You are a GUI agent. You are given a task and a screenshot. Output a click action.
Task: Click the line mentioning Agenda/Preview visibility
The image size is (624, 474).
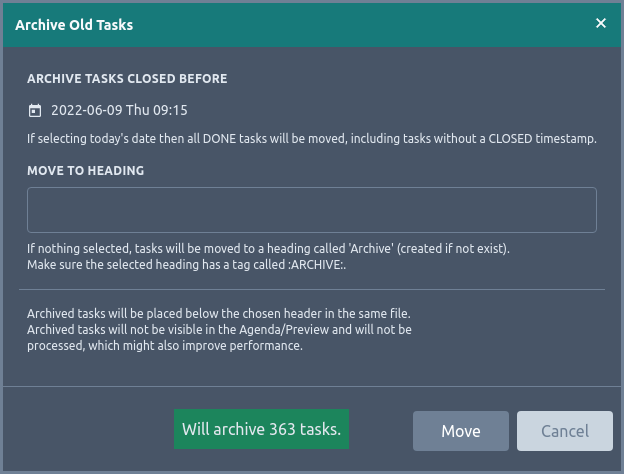click(219, 330)
